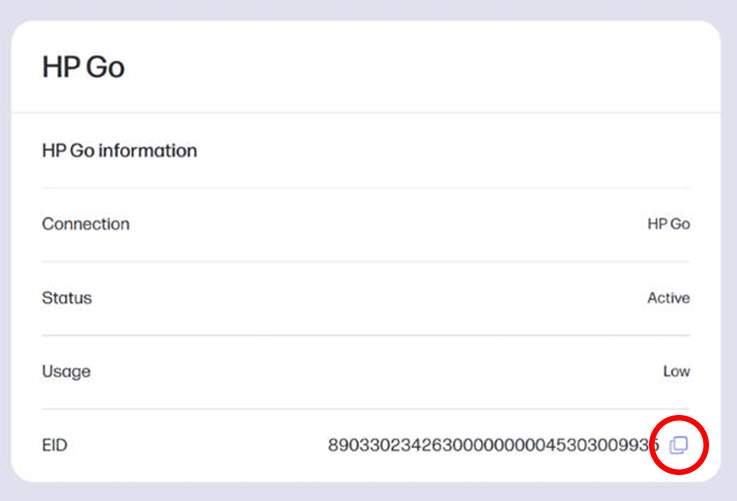Viewport: 737px width, 501px height.
Task: Copy the EID number to clipboard
Action: [x=679, y=445]
